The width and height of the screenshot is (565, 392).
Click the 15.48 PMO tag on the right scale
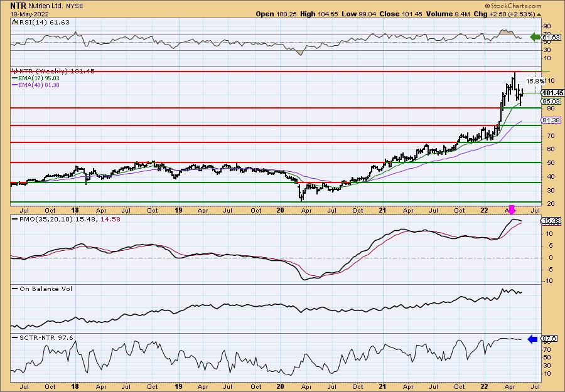tap(551, 221)
